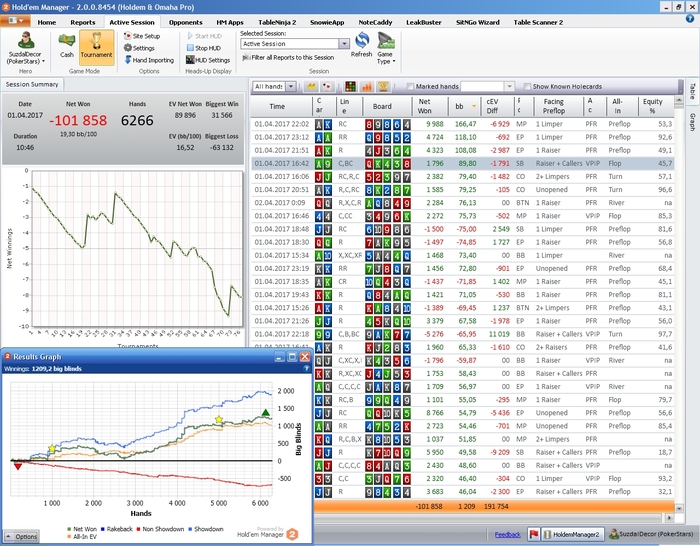Viewport: 700px width, 546px height.
Task: Sort by the Facing Preflop column
Action: (x=558, y=106)
